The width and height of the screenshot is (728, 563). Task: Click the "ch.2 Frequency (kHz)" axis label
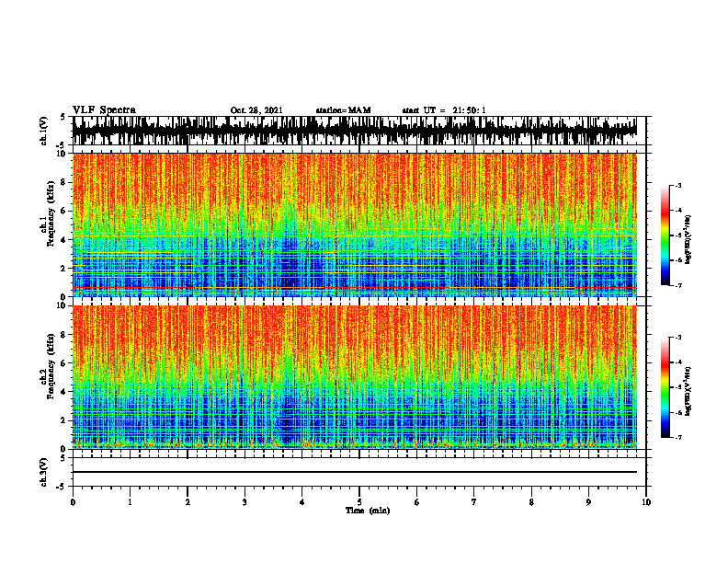pos(47,366)
